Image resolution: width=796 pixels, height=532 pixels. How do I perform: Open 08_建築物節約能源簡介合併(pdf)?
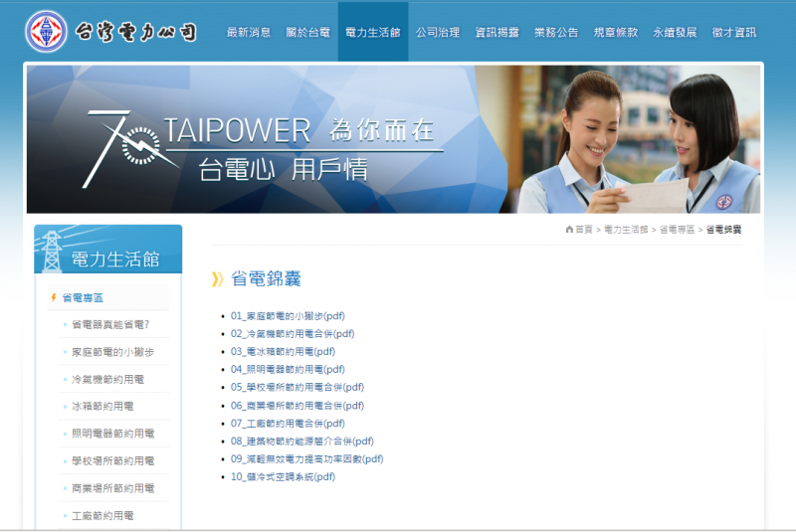tap(302, 441)
